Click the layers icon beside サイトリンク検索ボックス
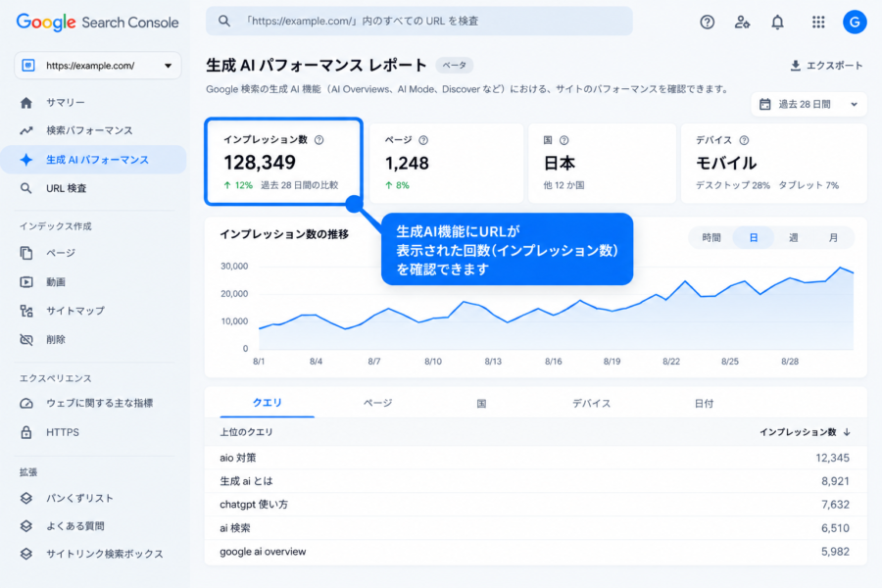882x588 pixels. pos(25,554)
